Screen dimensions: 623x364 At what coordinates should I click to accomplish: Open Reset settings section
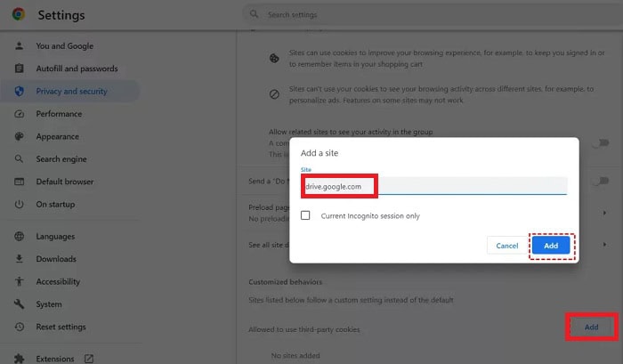pos(61,327)
